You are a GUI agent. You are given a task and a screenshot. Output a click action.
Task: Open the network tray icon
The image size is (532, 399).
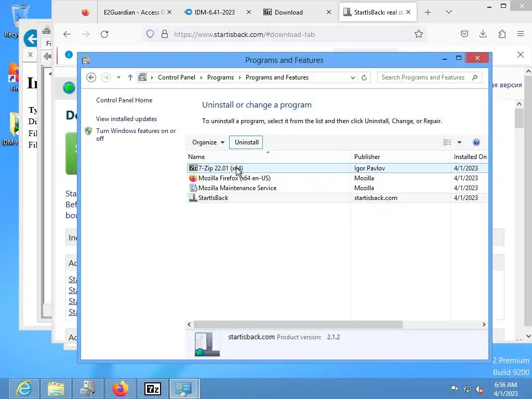pyautogui.click(x=467, y=389)
